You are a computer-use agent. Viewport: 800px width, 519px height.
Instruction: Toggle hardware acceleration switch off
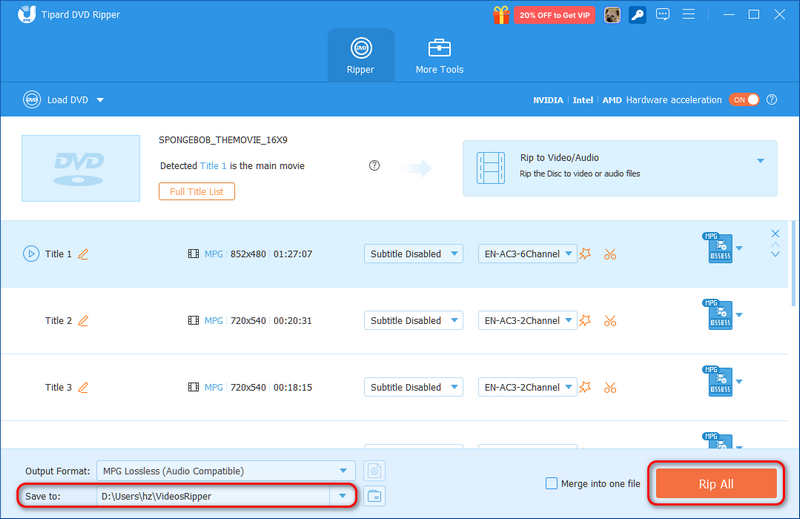(744, 100)
